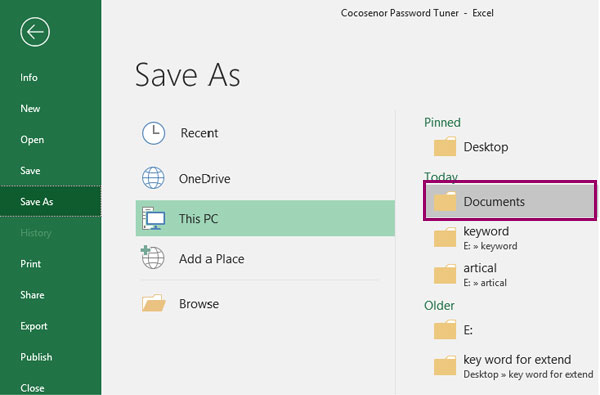The width and height of the screenshot is (600, 395).
Task: Click the back arrow circle icon
Action: tap(35, 32)
